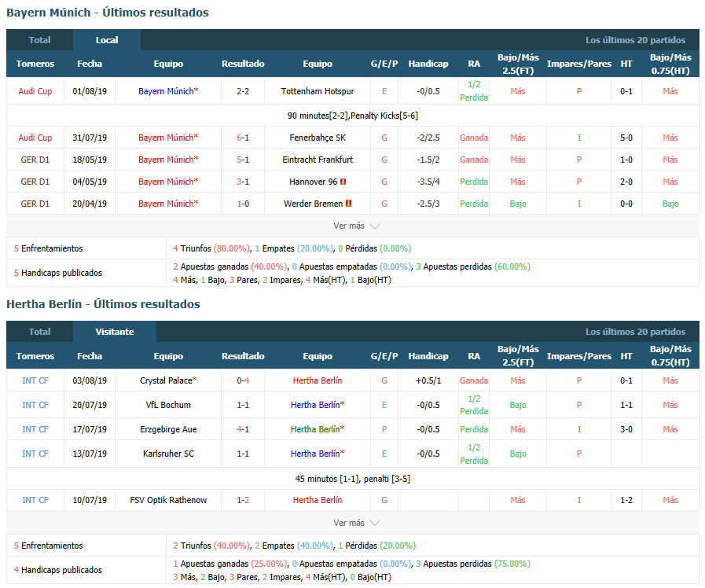Click Hertha Berlín in FSV Optik Rathenow row
Screen dimensions: 705x588
click(318, 500)
